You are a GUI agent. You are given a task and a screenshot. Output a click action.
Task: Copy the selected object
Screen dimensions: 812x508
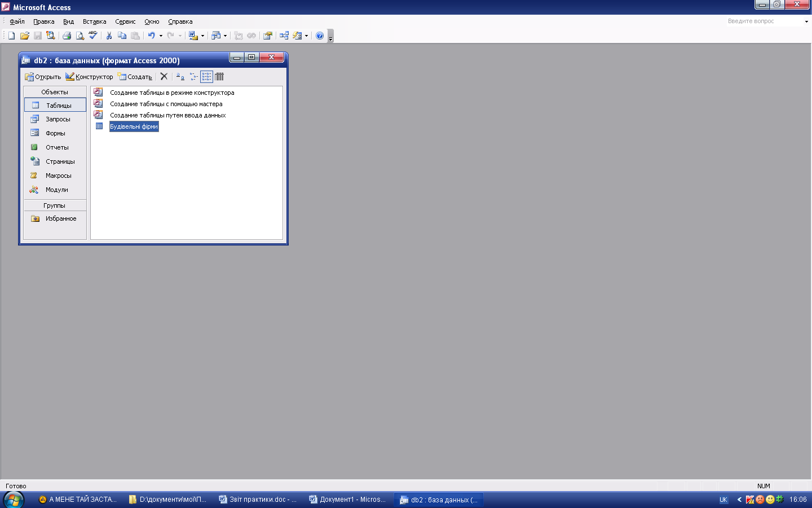click(122, 36)
